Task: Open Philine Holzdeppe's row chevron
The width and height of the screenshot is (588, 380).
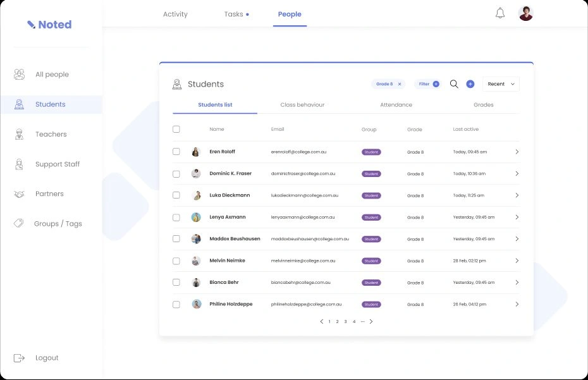Action: point(517,304)
